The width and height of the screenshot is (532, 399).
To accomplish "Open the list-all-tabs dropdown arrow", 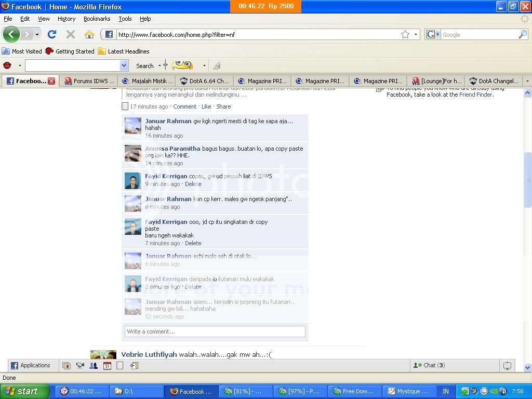I will coord(527,81).
